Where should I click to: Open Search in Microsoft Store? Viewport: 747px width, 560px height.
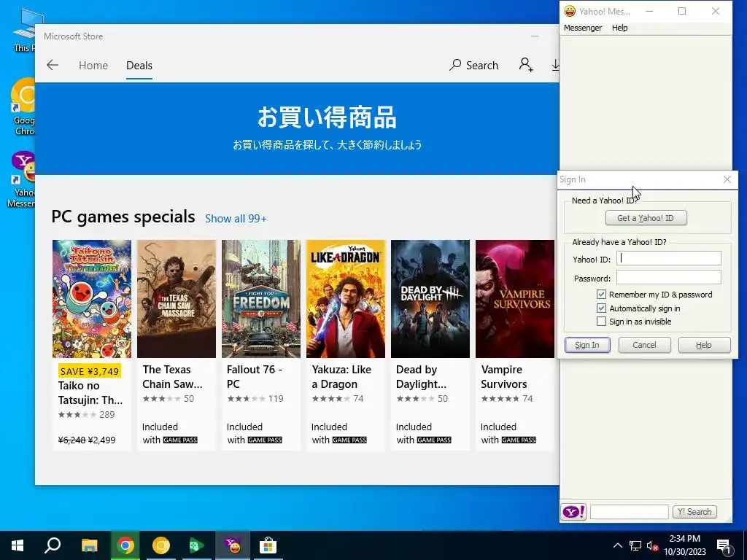pos(473,65)
